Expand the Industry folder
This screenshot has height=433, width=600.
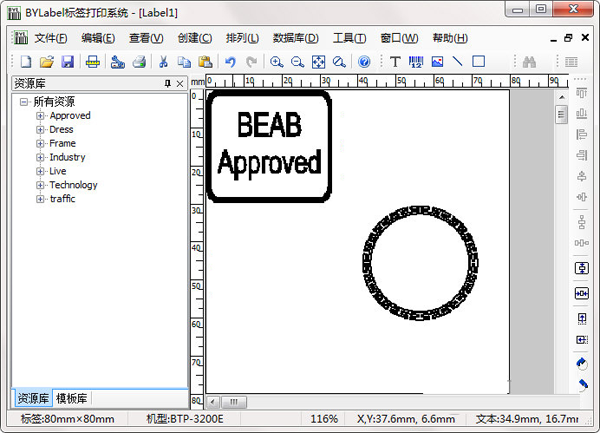click(x=40, y=157)
